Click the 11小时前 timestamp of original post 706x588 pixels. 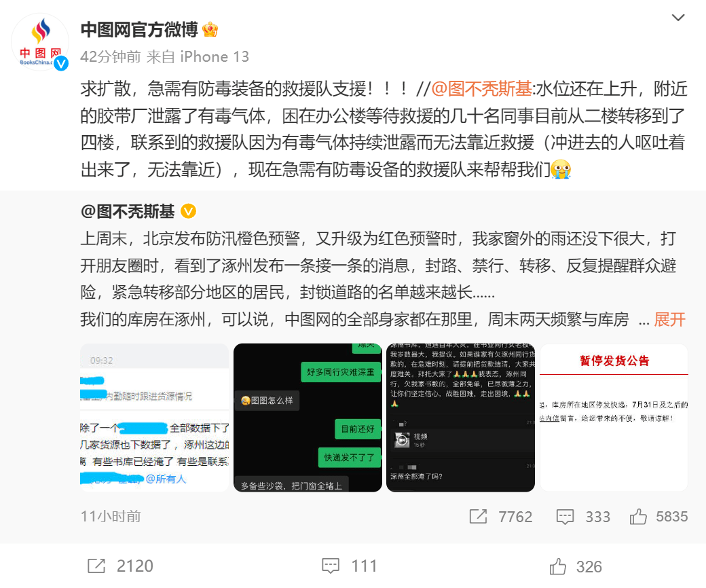111,517
